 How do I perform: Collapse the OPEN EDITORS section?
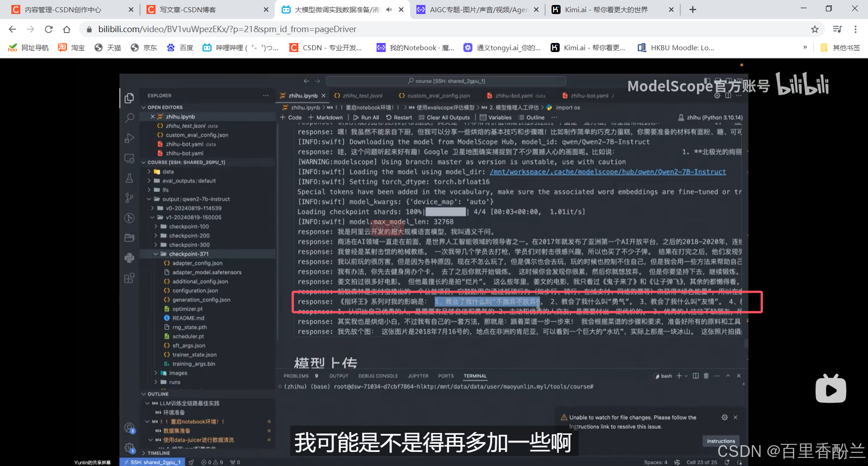[144, 107]
